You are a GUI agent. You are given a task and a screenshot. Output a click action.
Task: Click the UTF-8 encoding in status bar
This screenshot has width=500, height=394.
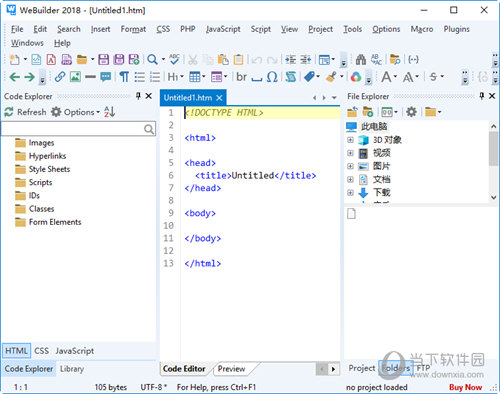click(x=153, y=387)
